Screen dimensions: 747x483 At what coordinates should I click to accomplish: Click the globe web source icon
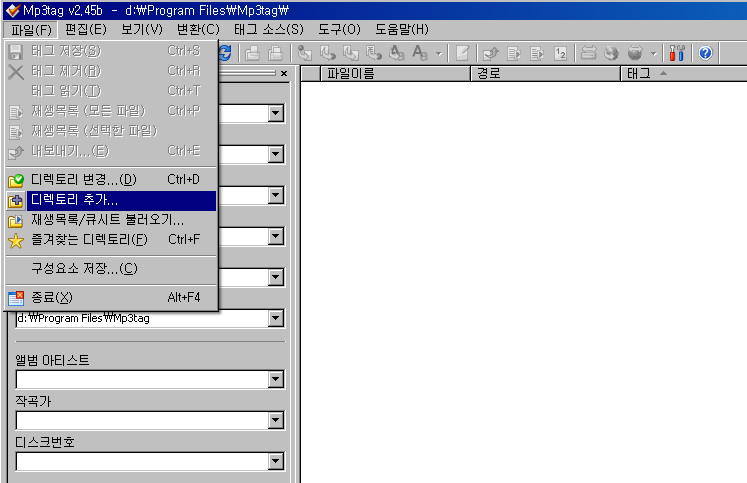(x=611, y=53)
